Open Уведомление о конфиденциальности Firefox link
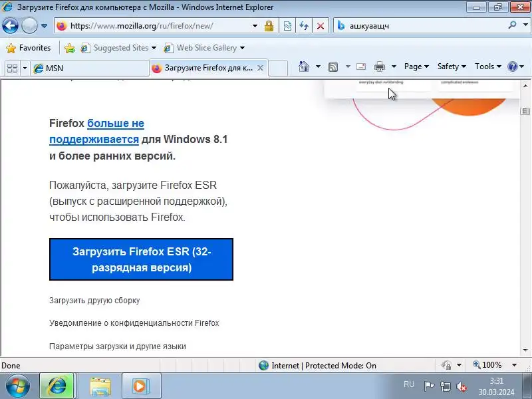Viewport: 532px width, 399px height. (134, 323)
